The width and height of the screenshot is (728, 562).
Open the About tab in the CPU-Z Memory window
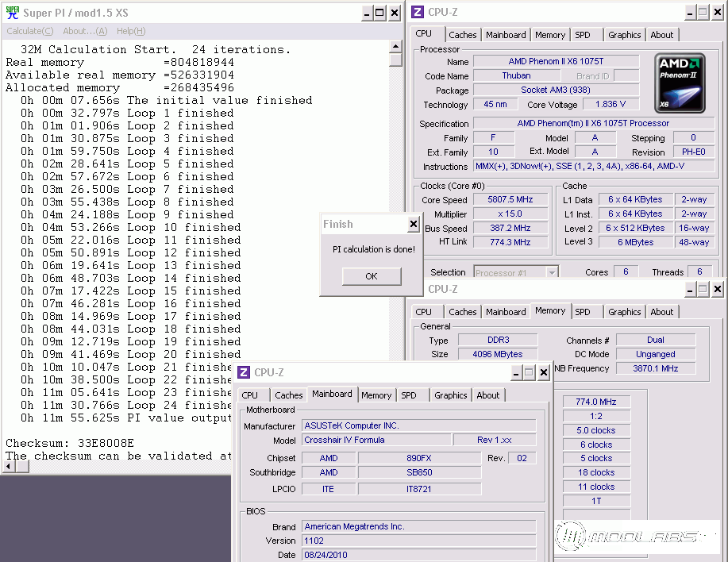[661, 312]
